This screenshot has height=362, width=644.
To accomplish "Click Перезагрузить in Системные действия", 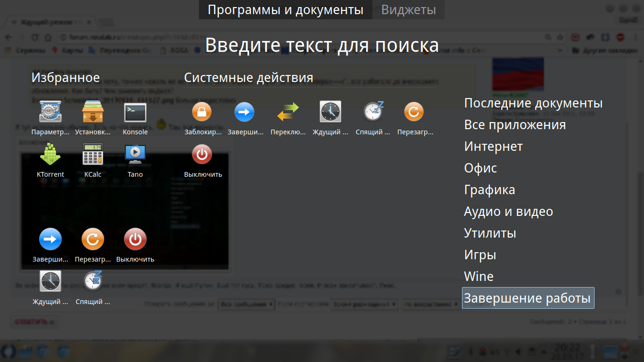I will (x=414, y=112).
